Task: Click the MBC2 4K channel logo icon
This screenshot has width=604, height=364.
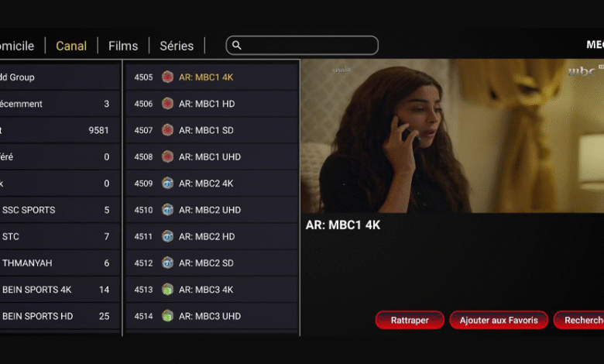Action: [x=167, y=184]
